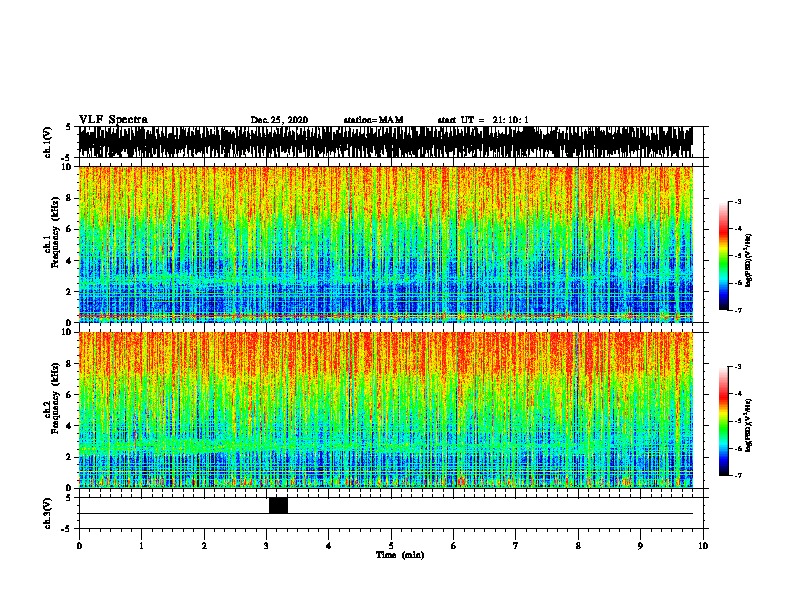The width and height of the screenshot is (792, 612).
Task: Click the "2" tick on the Time axis
Action: coord(204,546)
